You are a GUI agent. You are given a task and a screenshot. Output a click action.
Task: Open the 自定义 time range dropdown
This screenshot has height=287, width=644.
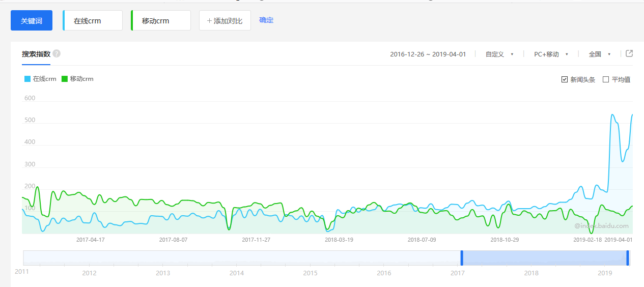(x=499, y=54)
